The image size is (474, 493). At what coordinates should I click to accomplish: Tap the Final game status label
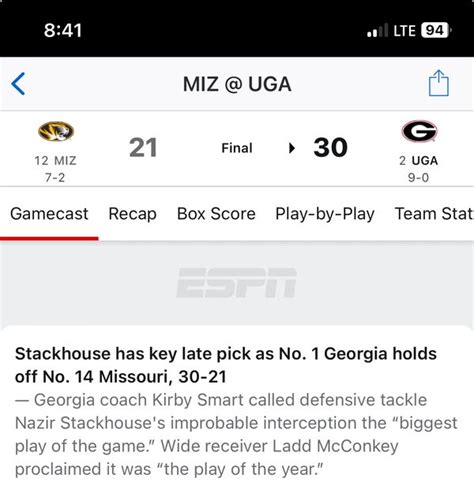pos(237,148)
